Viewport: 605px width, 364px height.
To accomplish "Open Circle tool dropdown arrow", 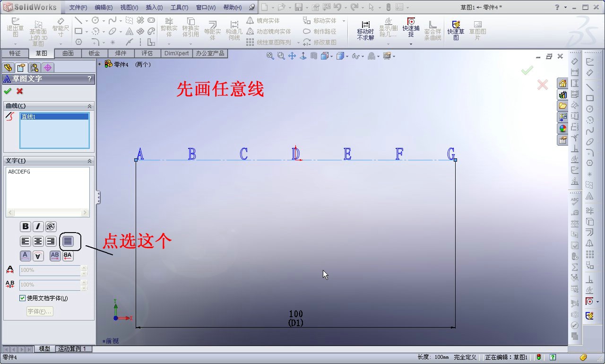I will coord(103,21).
